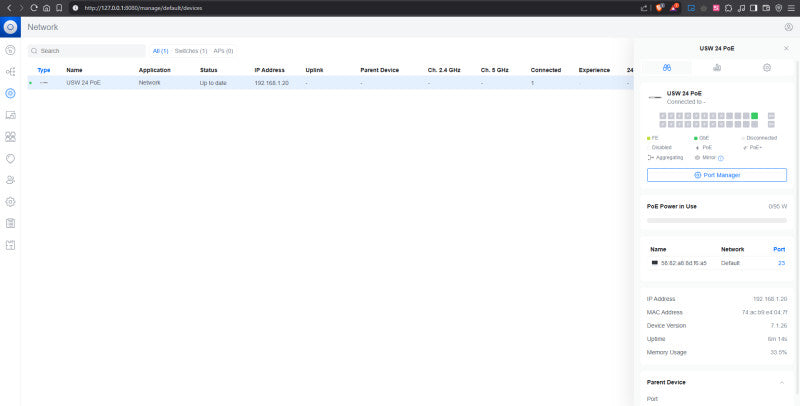This screenshot has width=800, height=406.
Task: Collapse the Parent Device section
Action: coord(782,382)
